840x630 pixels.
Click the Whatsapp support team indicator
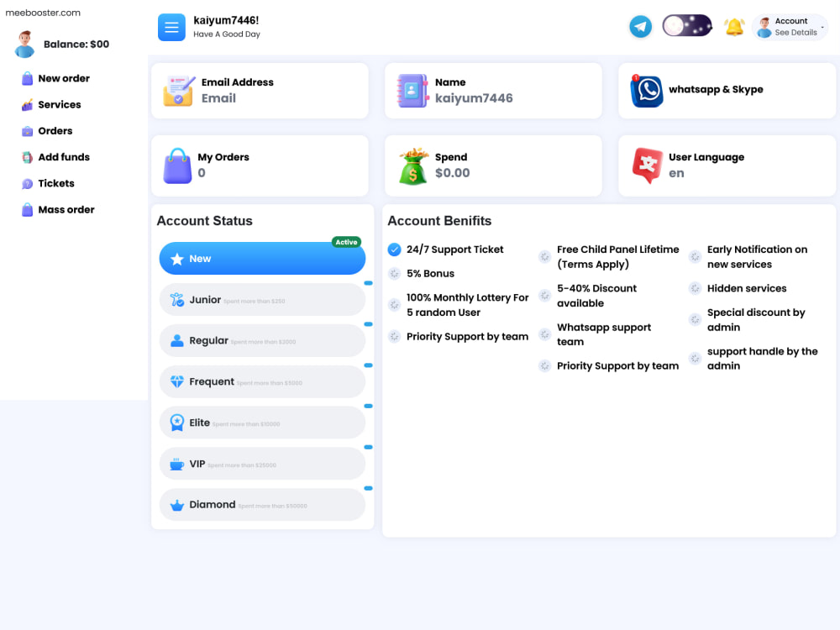point(545,334)
